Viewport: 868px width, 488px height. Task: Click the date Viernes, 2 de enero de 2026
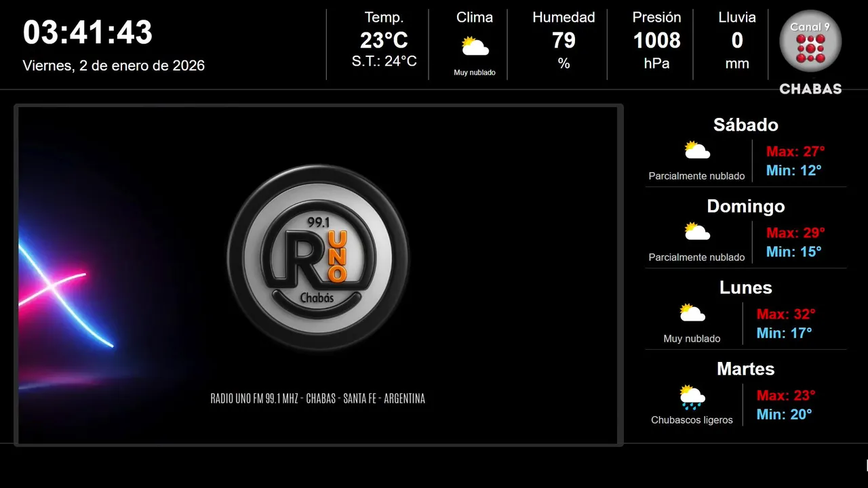(x=114, y=66)
